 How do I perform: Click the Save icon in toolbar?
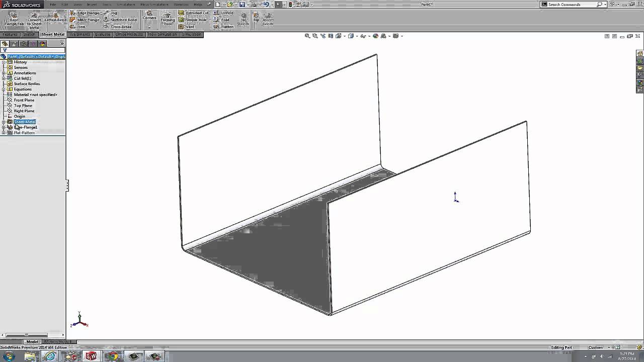pos(242,5)
